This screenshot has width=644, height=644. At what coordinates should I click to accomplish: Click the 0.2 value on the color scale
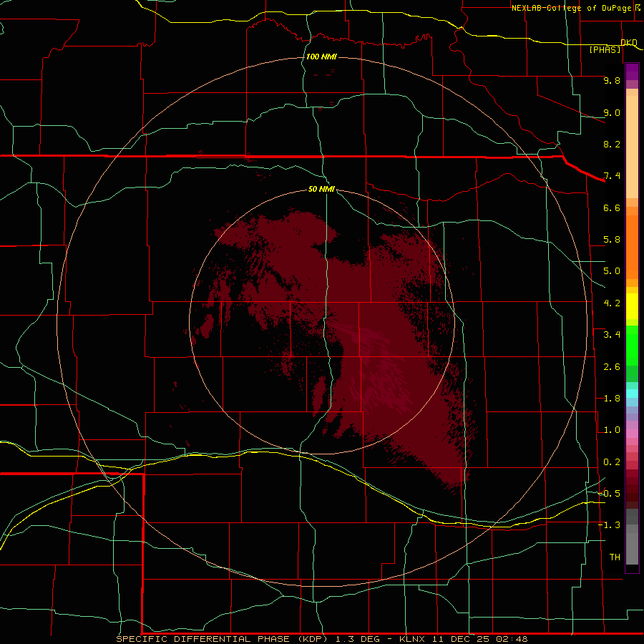(x=612, y=462)
